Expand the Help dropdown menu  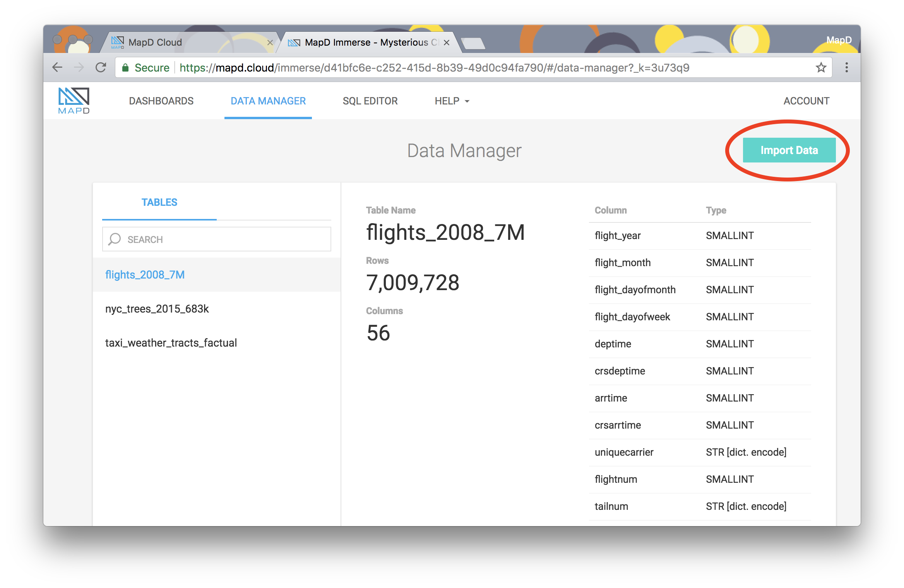coord(452,101)
